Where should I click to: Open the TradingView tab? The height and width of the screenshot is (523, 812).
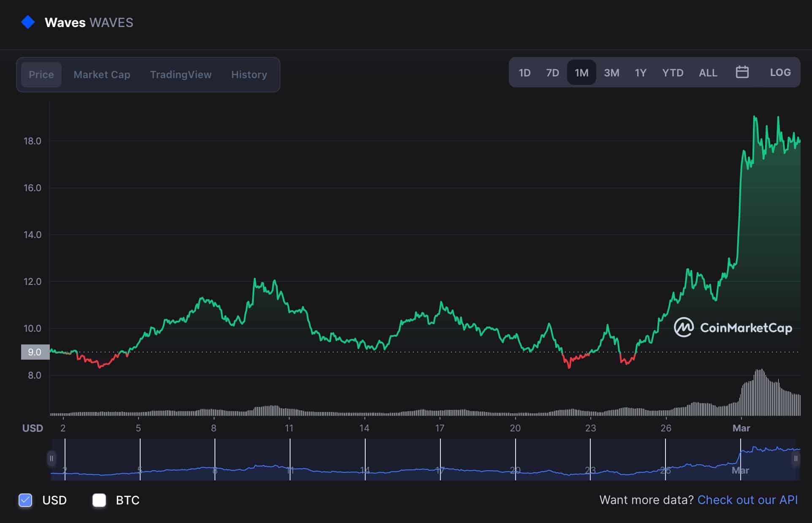pos(181,75)
